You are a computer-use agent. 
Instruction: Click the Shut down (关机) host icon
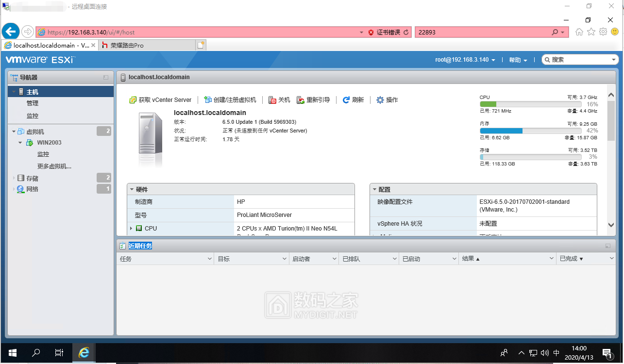[x=272, y=100]
